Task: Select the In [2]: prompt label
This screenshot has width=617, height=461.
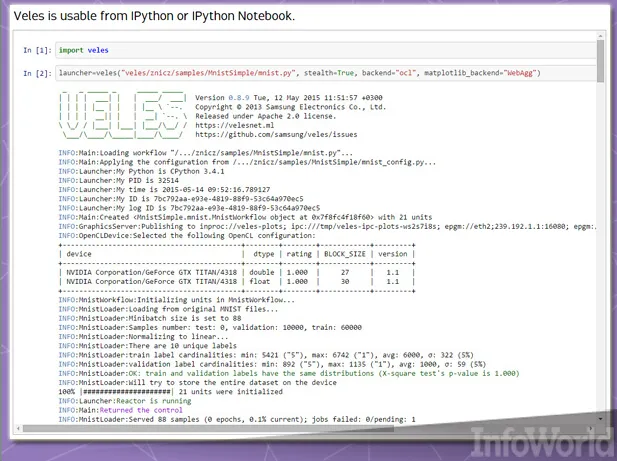Action: point(37,73)
